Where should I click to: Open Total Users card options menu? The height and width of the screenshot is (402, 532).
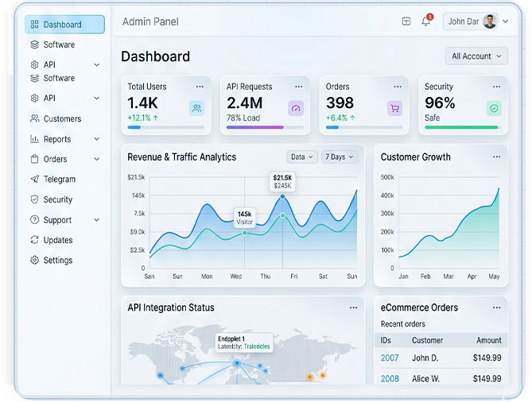200,87
